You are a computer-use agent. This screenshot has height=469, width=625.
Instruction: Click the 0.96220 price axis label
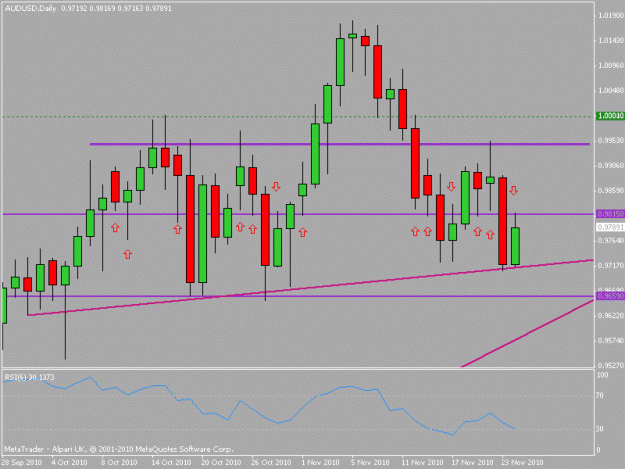610,315
